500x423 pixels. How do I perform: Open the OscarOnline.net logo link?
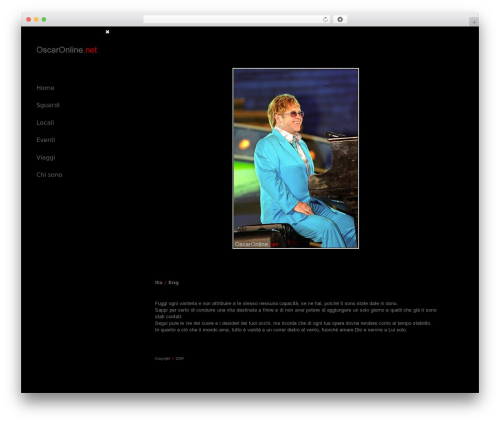(67, 50)
